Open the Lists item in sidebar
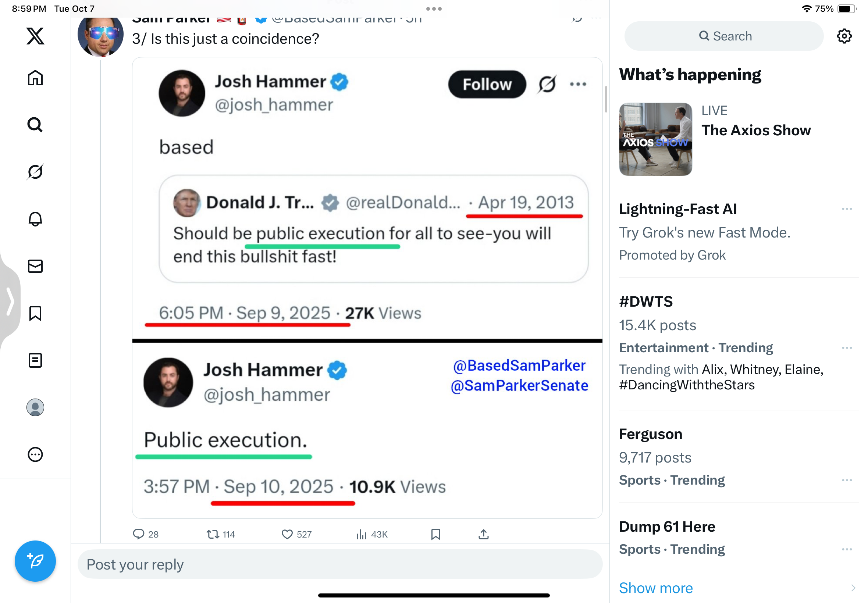 point(35,360)
